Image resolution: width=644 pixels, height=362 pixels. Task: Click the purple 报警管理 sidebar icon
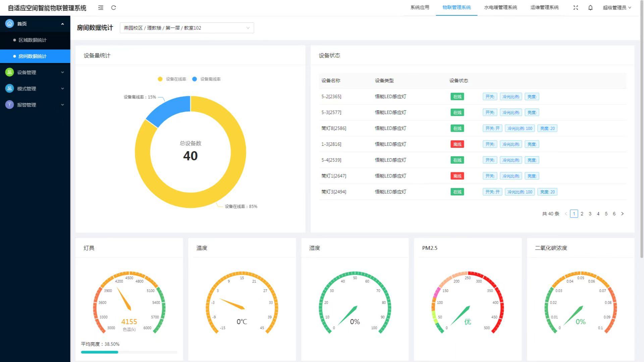pyautogui.click(x=9, y=105)
